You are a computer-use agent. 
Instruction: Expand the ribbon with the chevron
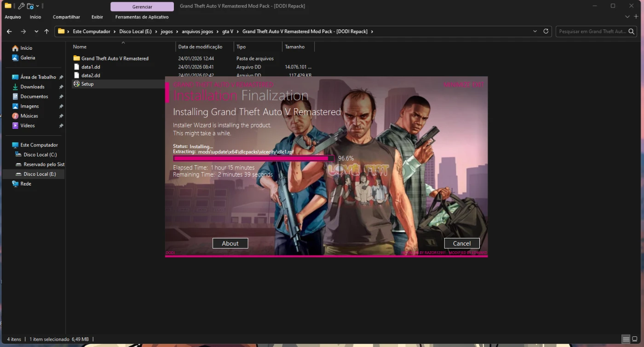click(x=627, y=17)
